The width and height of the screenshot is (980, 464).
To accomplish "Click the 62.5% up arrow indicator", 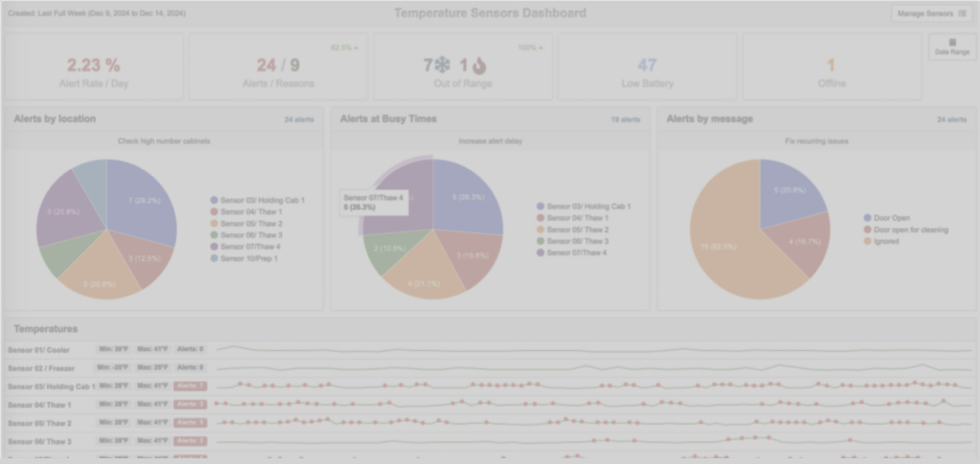I will click(x=345, y=47).
